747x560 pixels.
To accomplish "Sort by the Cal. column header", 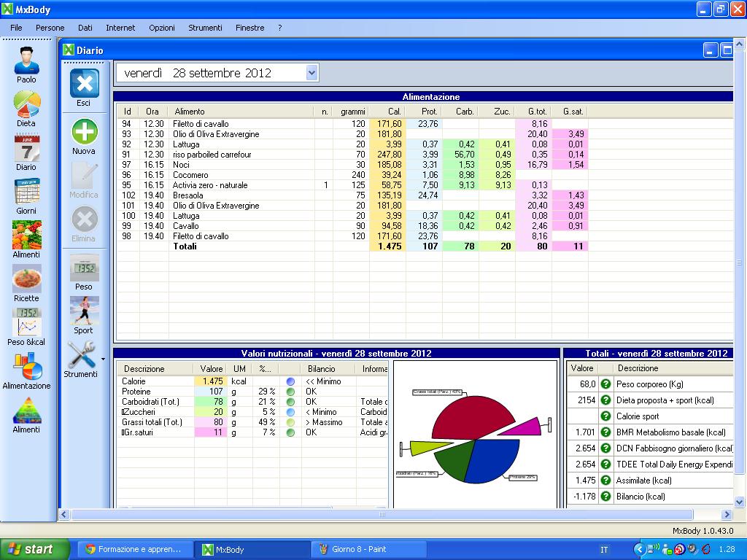I will 394,112.
